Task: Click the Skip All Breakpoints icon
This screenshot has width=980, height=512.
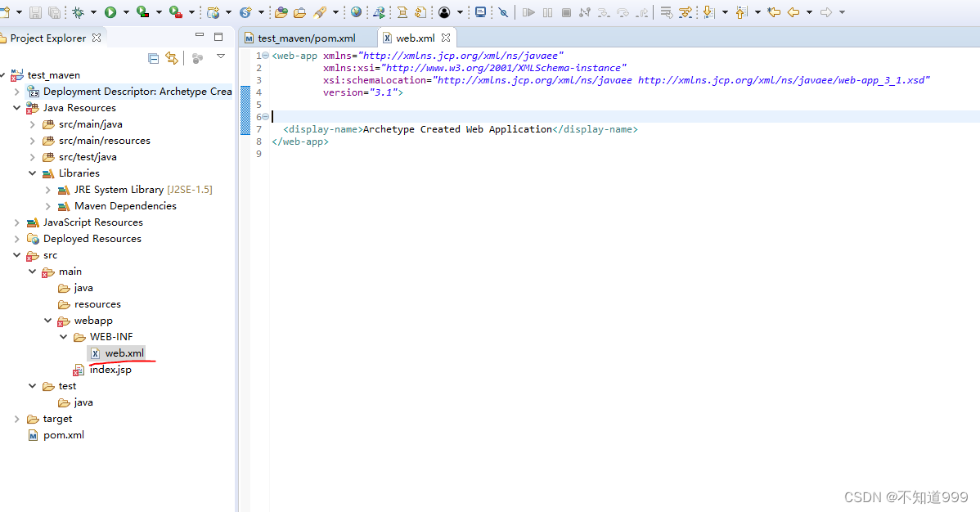Action: pyautogui.click(x=503, y=12)
